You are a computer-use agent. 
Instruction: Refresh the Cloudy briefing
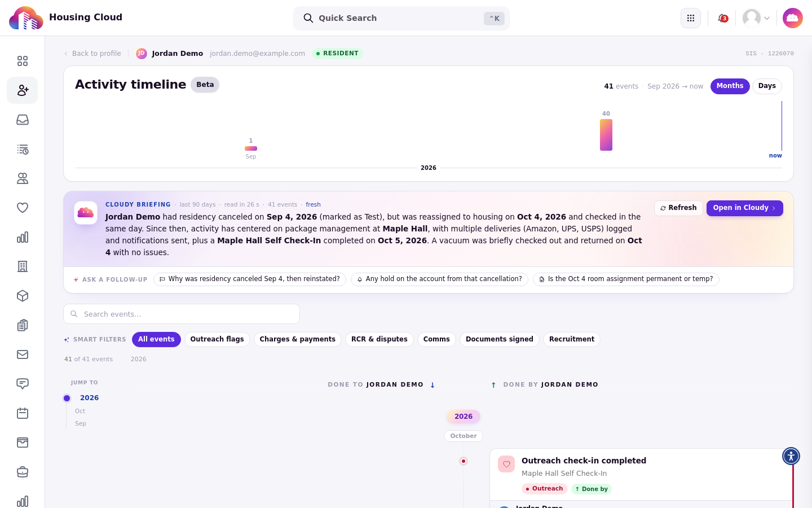[x=678, y=208]
